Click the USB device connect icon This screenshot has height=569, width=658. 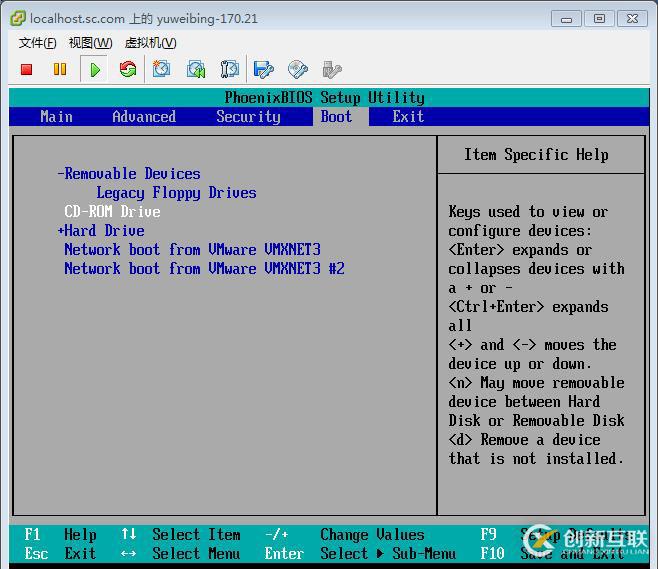click(x=332, y=70)
